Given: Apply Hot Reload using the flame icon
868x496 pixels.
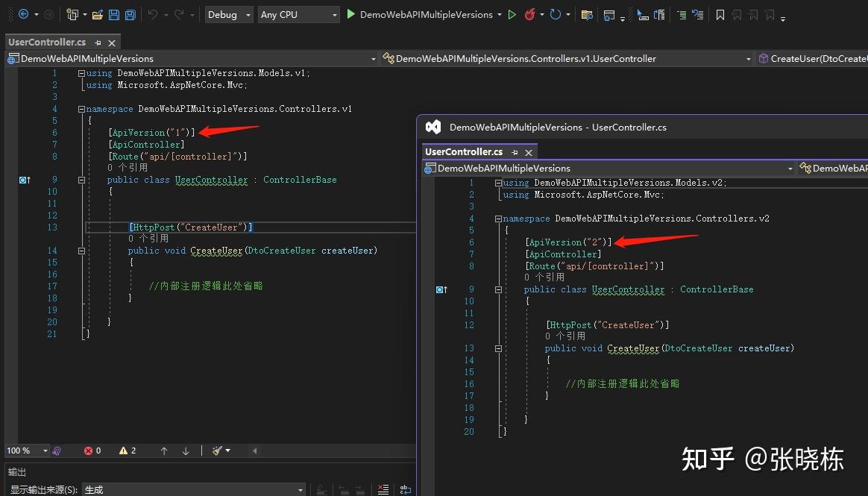Looking at the screenshot, I should [x=530, y=14].
